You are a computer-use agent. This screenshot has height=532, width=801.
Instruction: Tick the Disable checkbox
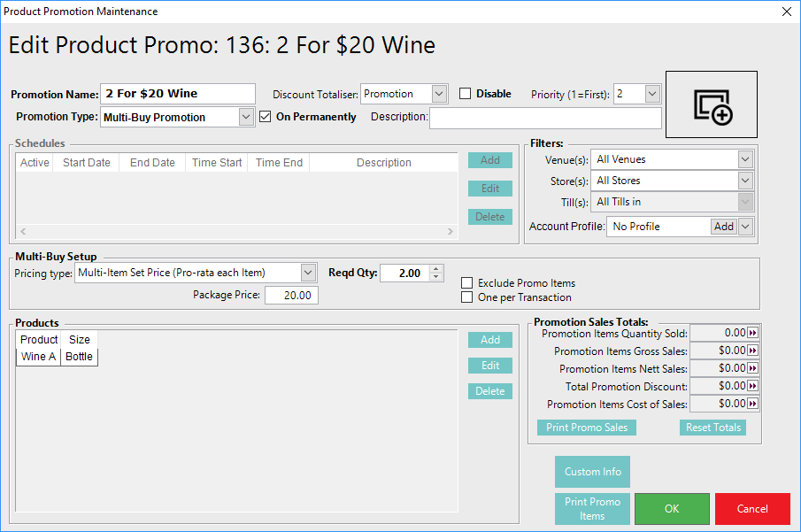[466, 94]
